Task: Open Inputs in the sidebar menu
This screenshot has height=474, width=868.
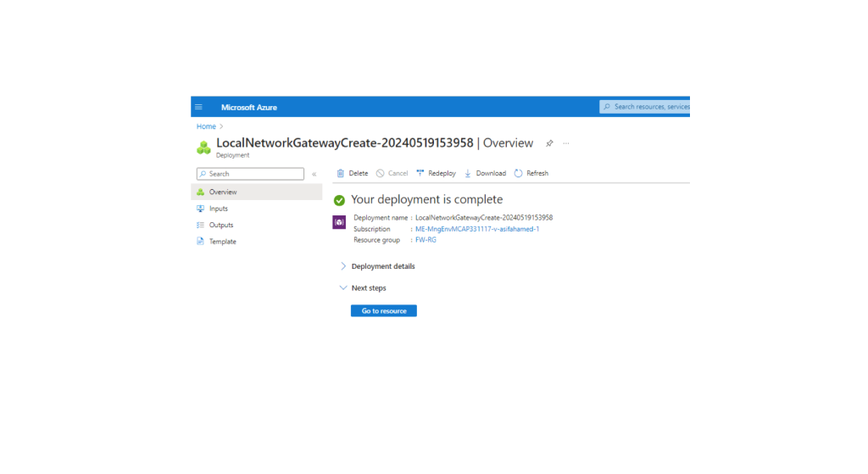Action: pyautogui.click(x=218, y=209)
